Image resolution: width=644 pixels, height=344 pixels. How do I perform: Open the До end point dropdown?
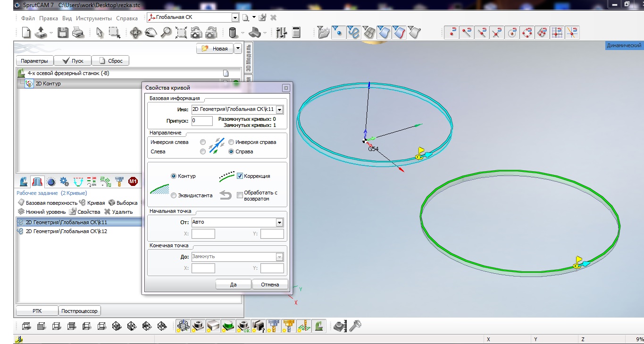click(280, 257)
